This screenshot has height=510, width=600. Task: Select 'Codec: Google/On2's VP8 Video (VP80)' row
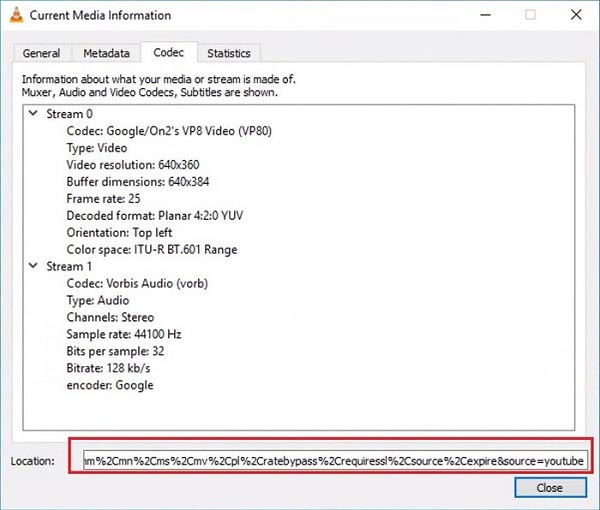(x=169, y=131)
